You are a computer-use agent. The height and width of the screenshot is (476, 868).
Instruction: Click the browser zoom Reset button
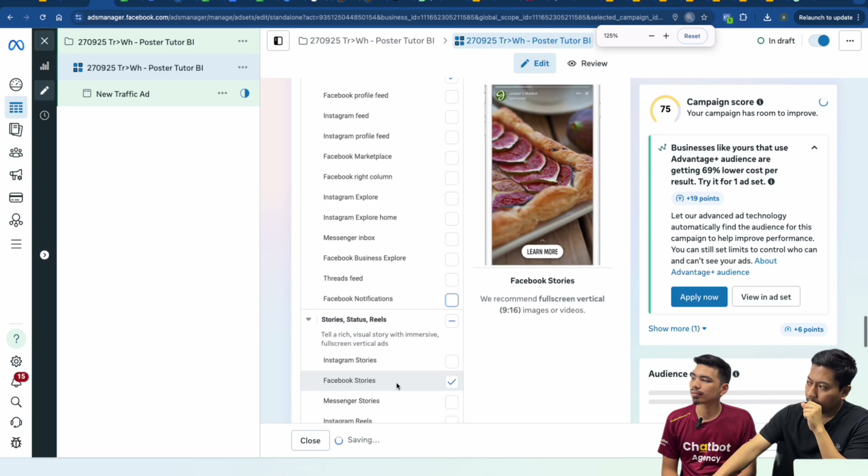(692, 36)
